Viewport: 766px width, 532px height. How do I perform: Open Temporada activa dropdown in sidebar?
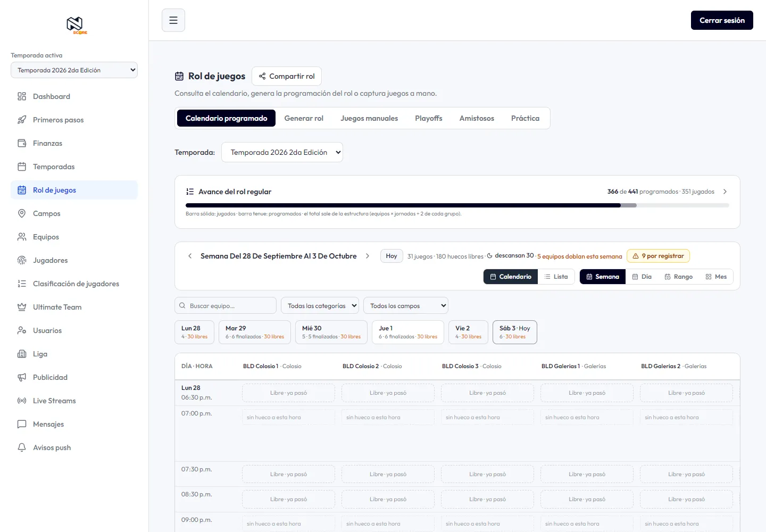[x=74, y=70]
